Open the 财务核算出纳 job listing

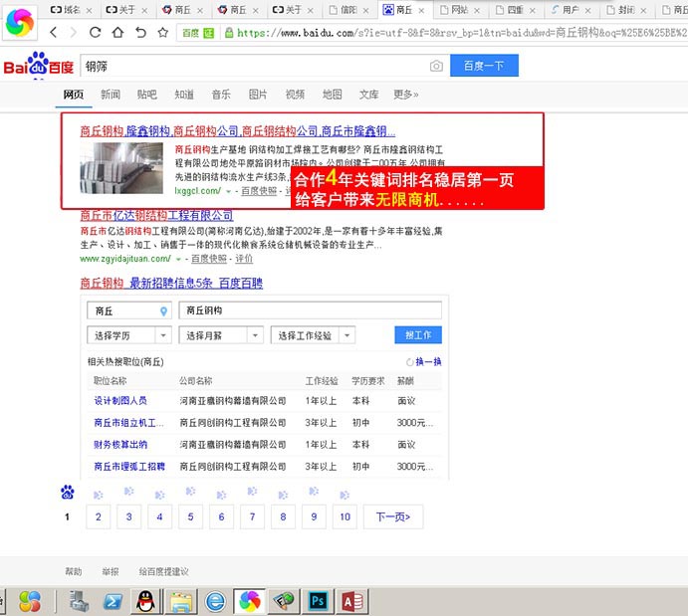click(x=120, y=445)
